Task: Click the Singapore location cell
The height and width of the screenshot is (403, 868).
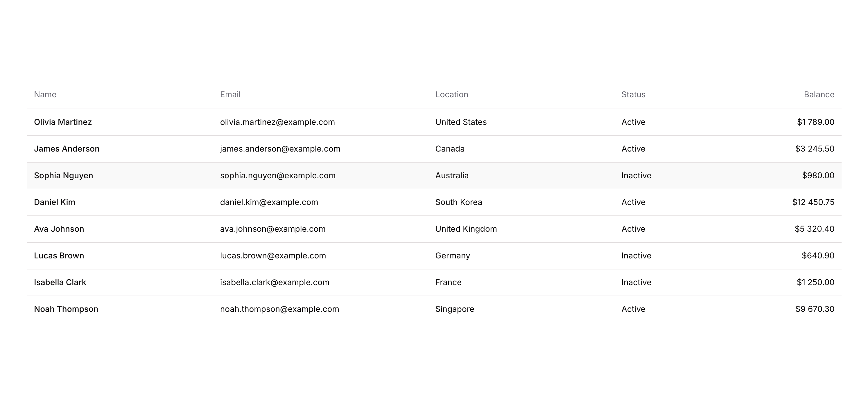Action: (x=455, y=309)
